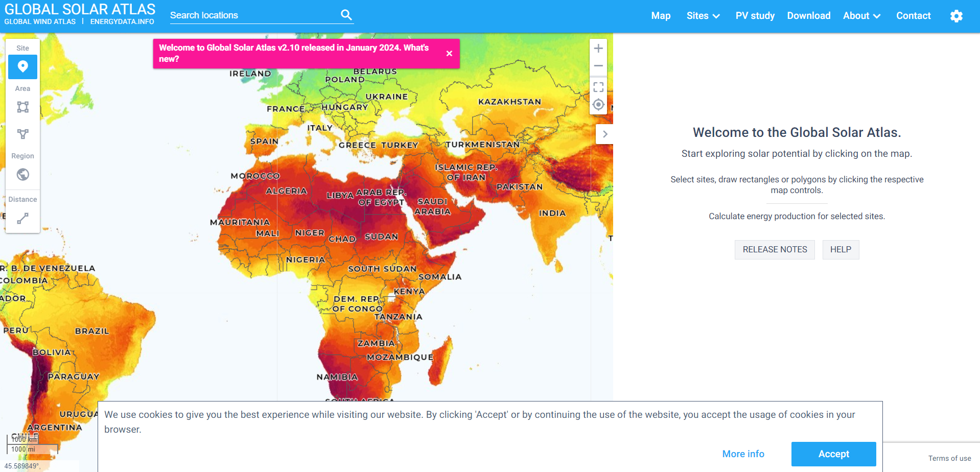
Task: Click the RELEASE NOTES button
Action: [775, 250]
